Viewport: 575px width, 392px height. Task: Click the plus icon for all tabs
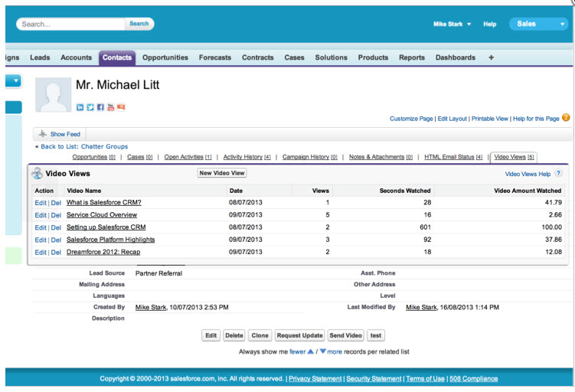pyautogui.click(x=491, y=57)
